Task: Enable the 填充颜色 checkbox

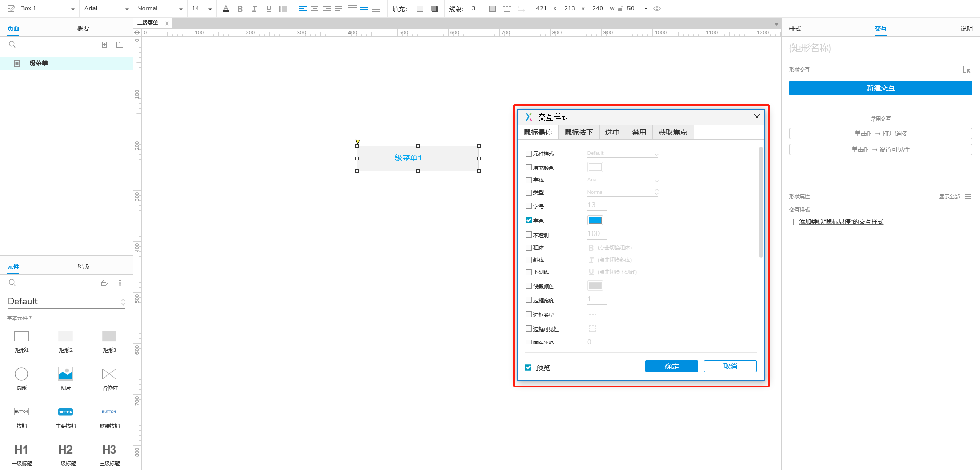Action: [529, 167]
